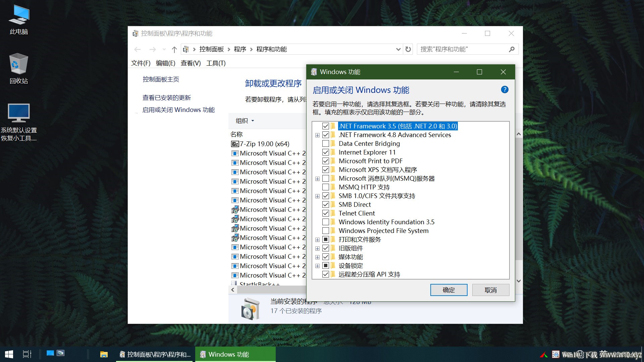Click 确定 button in Windows 功能
Image resolution: width=644 pixels, height=362 pixels.
pos(449,290)
